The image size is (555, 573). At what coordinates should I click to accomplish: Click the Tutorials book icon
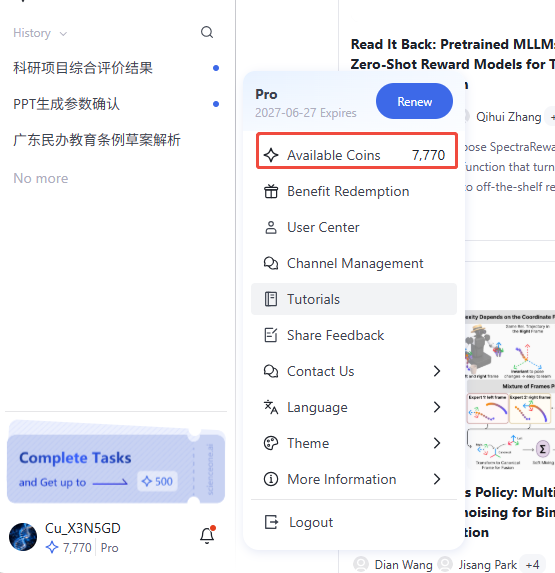[x=271, y=299]
